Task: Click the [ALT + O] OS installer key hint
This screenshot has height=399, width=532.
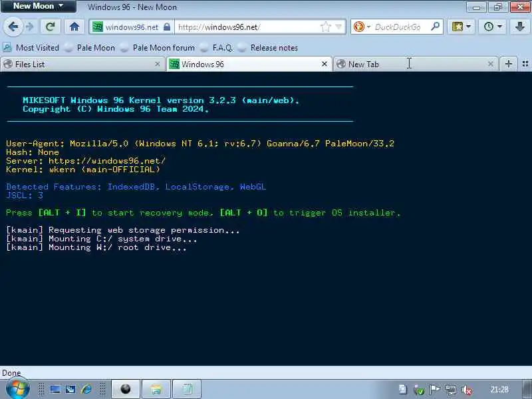Action: (x=243, y=213)
